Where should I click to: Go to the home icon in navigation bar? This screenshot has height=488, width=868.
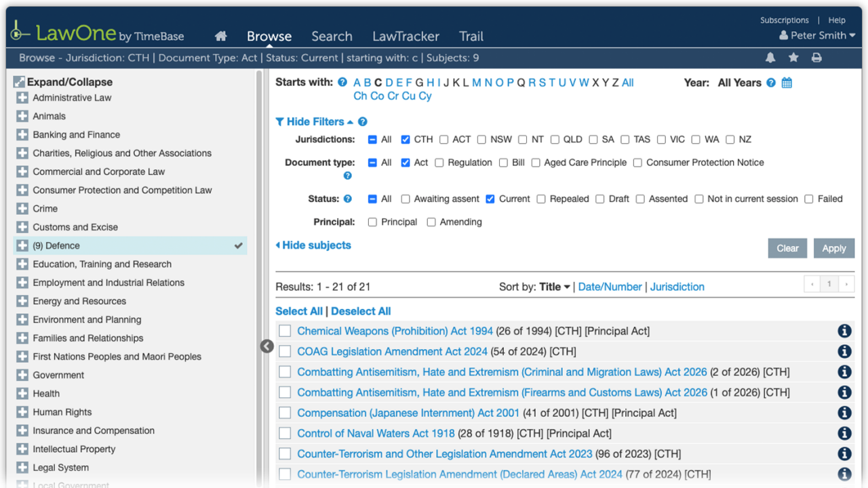(220, 37)
